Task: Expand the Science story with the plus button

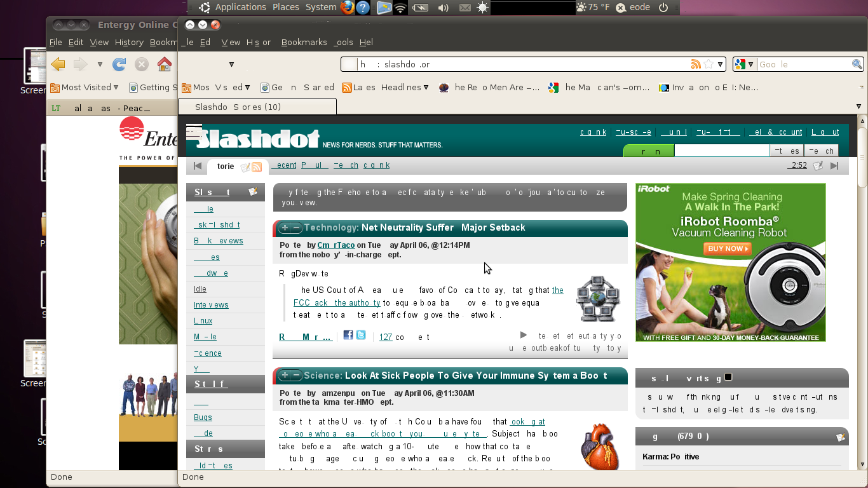Action: click(x=285, y=376)
